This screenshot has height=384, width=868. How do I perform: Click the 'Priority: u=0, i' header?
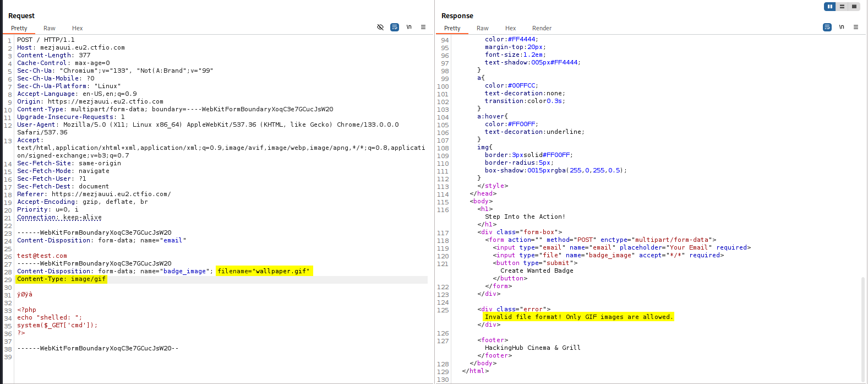[x=48, y=209]
